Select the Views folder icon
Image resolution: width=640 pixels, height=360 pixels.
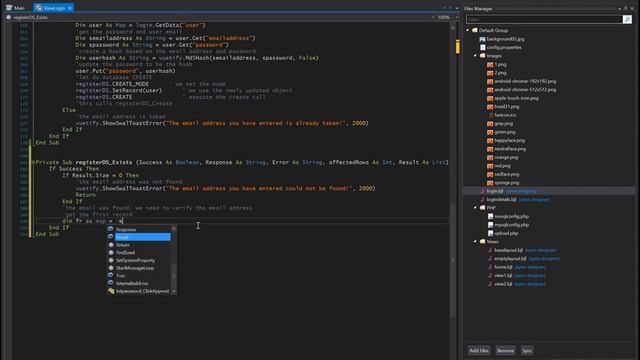click(482, 242)
